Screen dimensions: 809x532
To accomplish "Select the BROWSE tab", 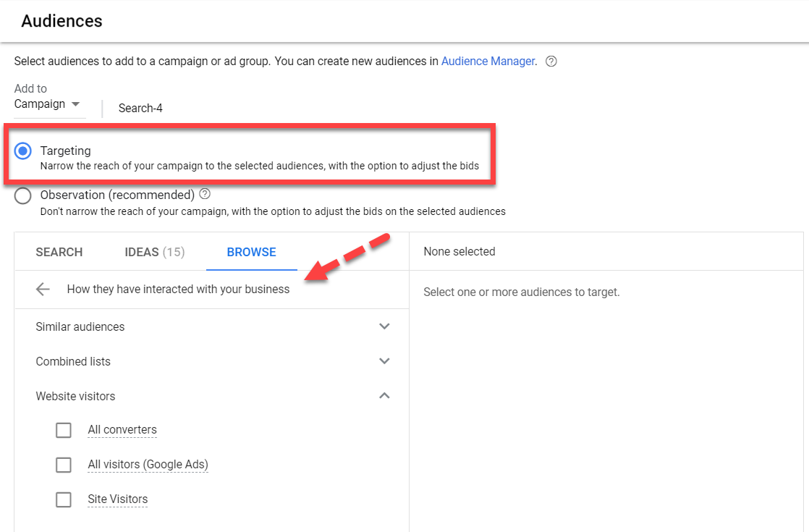I will pos(252,252).
